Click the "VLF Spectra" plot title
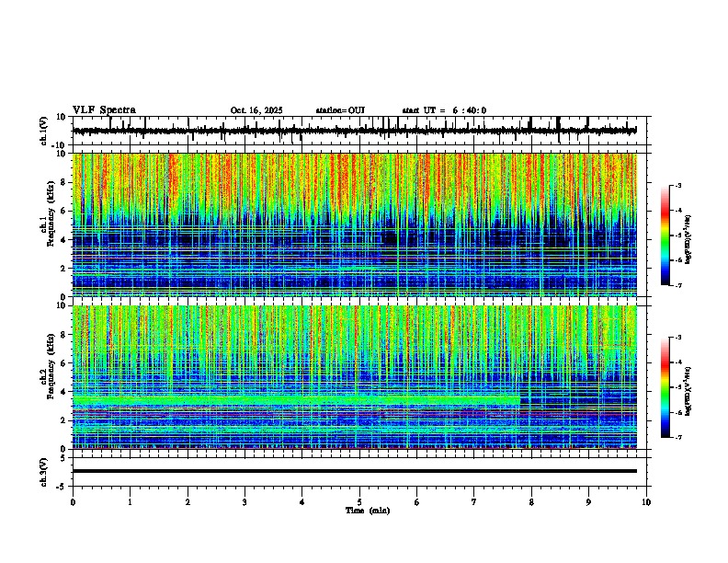This screenshot has width=728, height=563. (x=104, y=110)
